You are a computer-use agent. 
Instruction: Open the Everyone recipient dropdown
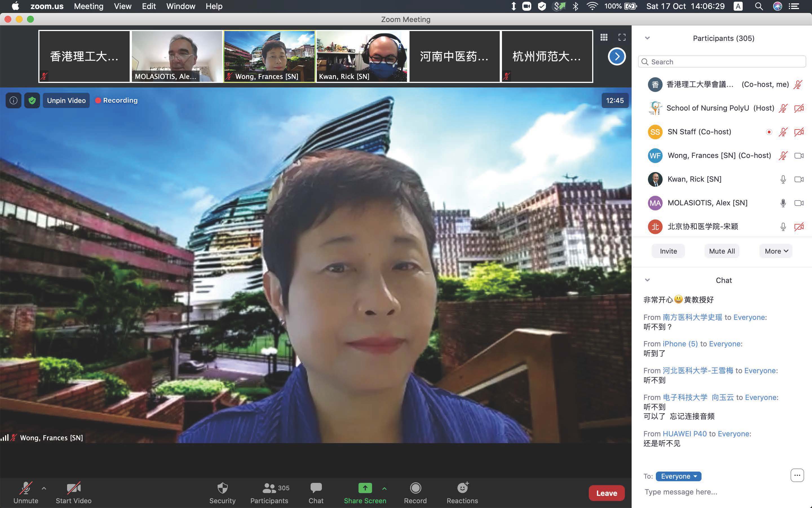point(678,476)
